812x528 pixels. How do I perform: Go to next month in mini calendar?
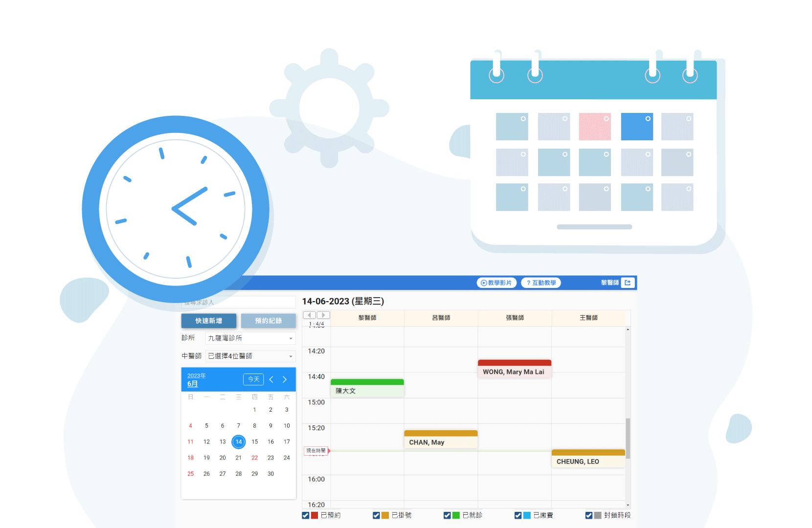285,379
